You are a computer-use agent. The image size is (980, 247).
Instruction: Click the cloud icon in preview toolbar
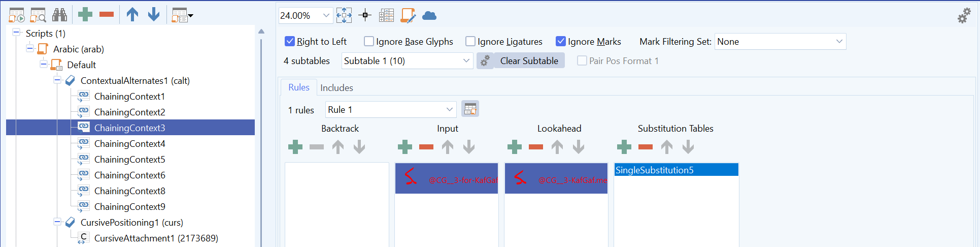coord(429,16)
